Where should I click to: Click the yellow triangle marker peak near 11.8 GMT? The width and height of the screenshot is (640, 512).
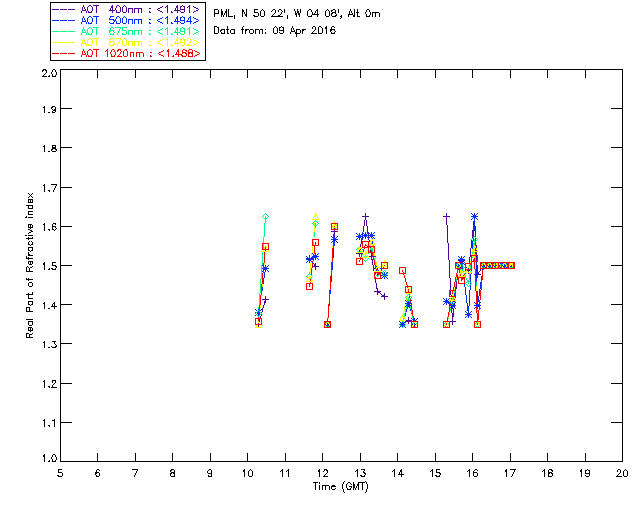316,217
